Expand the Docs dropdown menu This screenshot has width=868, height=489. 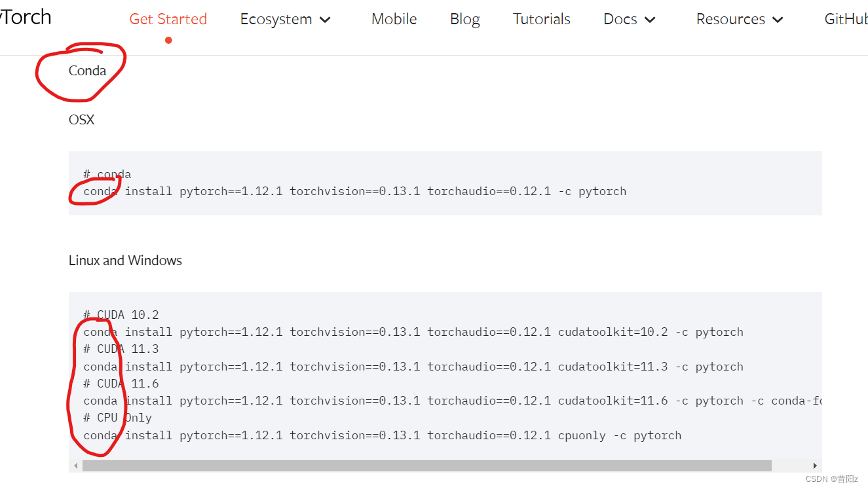pos(650,20)
